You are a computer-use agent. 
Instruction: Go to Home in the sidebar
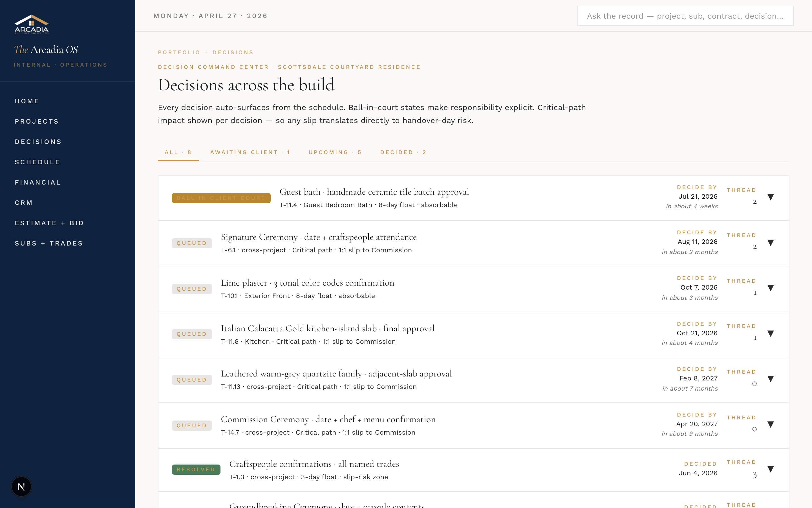(27, 101)
